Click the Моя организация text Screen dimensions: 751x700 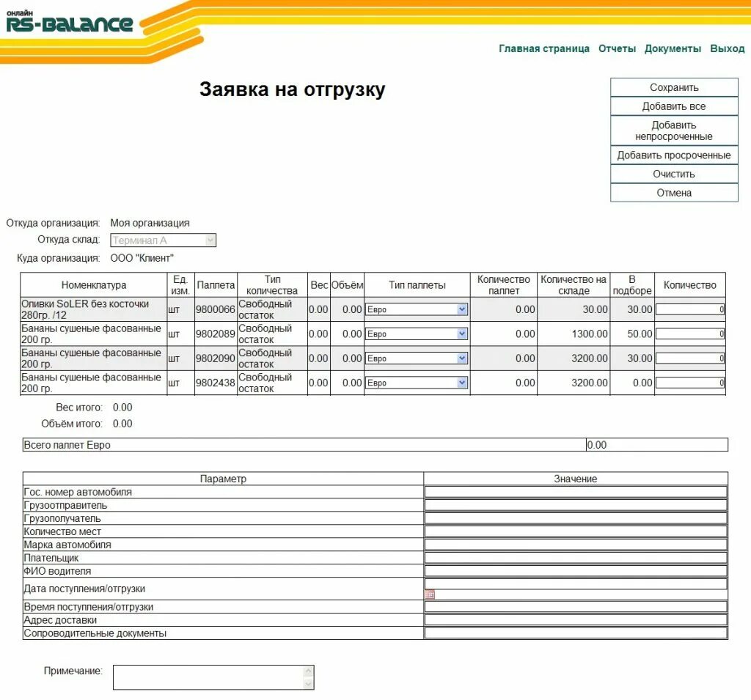[150, 223]
